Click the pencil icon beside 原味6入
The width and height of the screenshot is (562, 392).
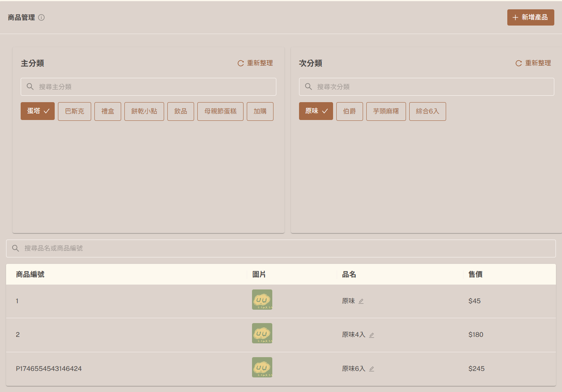372,369
